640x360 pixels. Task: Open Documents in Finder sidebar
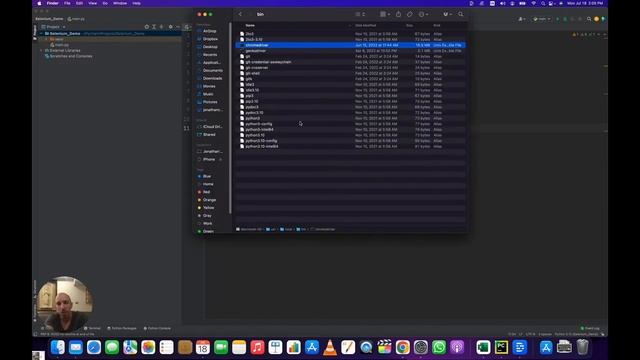213,70
